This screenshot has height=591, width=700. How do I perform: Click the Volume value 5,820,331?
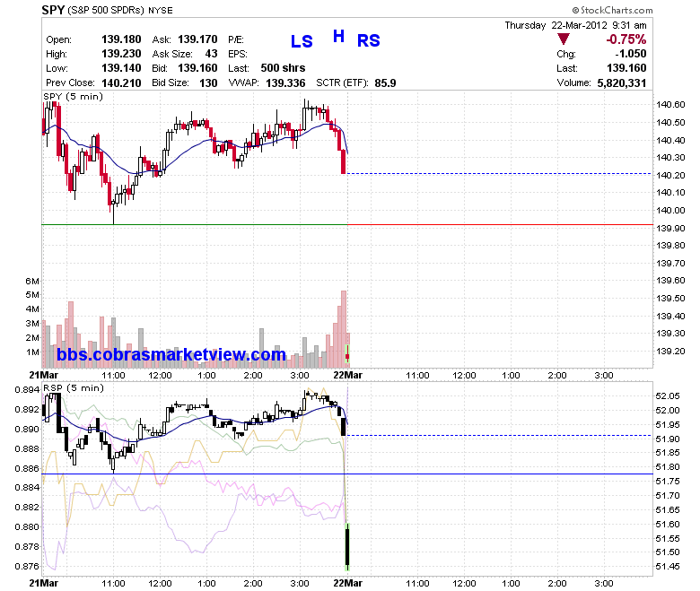621,83
